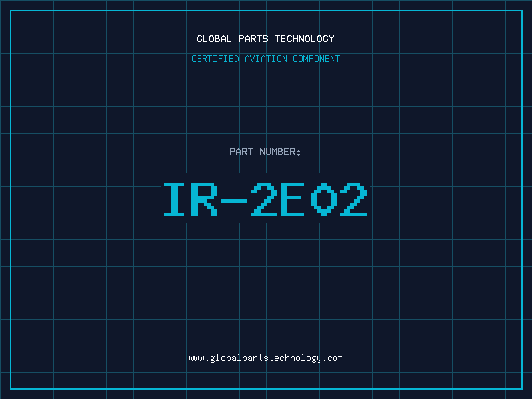
Task: Select the part number IR-2E02
Action: tap(265, 199)
